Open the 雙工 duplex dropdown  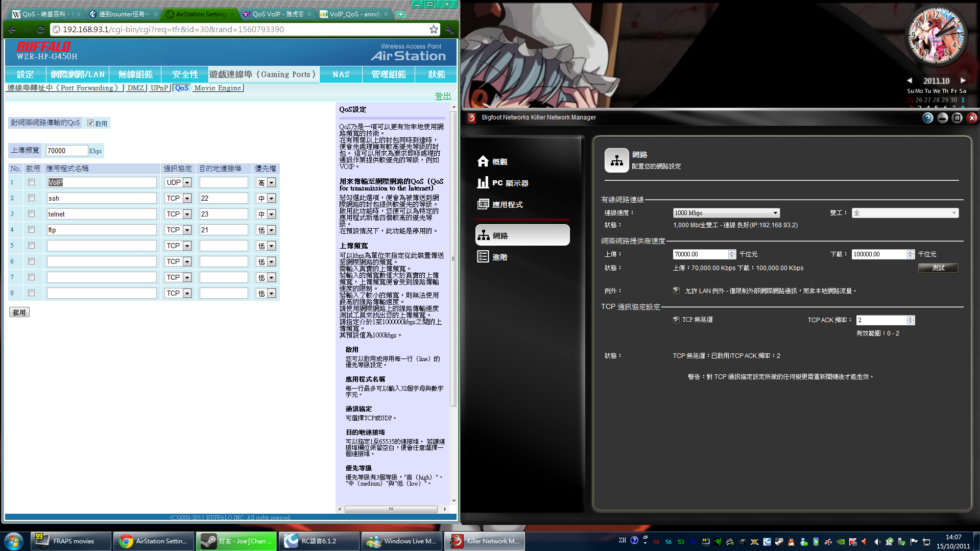pyautogui.click(x=905, y=213)
